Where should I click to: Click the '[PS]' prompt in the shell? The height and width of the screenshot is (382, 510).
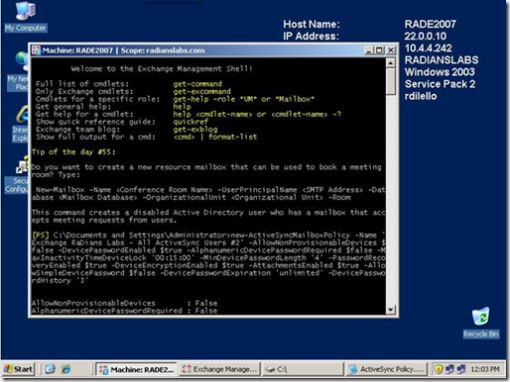pos(41,235)
